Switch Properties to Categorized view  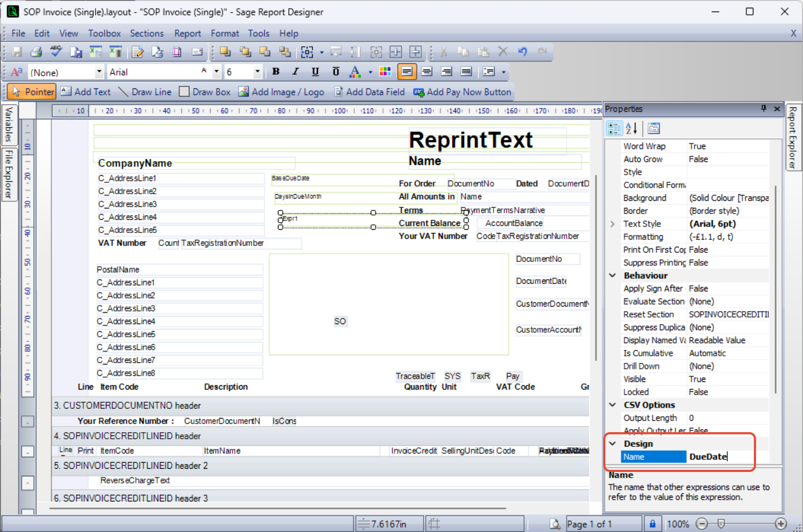pos(614,128)
